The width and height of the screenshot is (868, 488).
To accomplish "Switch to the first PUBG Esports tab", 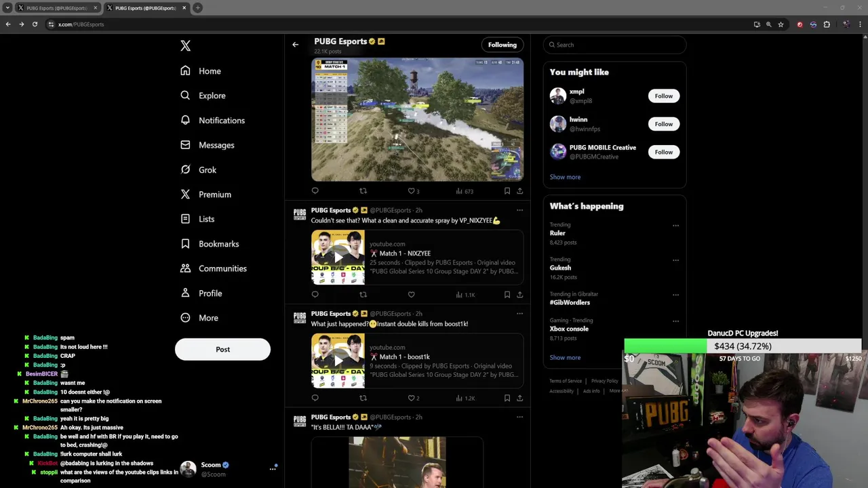I will [56, 8].
